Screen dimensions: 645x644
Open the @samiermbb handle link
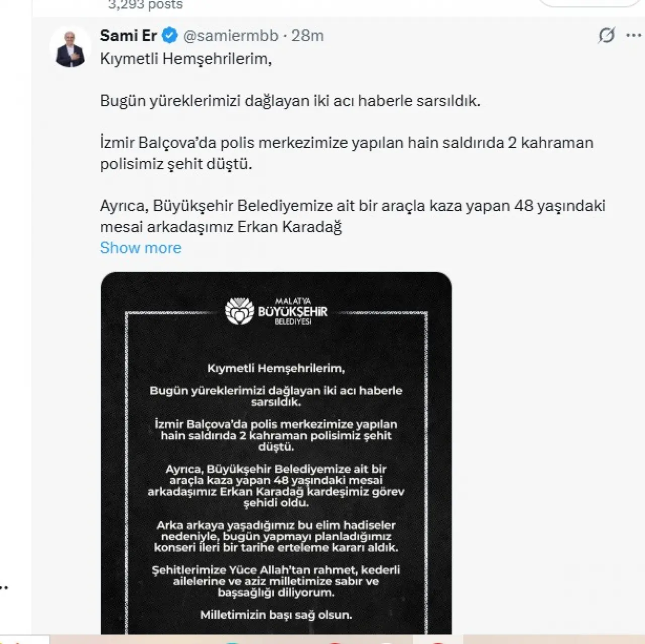click(231, 35)
